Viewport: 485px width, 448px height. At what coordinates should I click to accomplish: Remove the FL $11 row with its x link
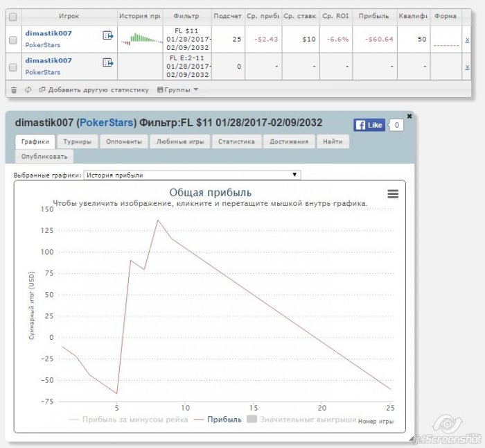click(x=467, y=40)
